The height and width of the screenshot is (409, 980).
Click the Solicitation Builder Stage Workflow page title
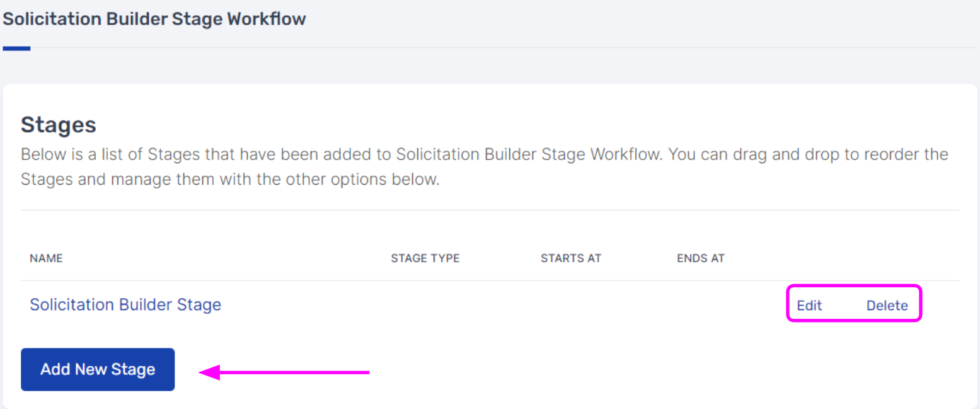point(154,18)
